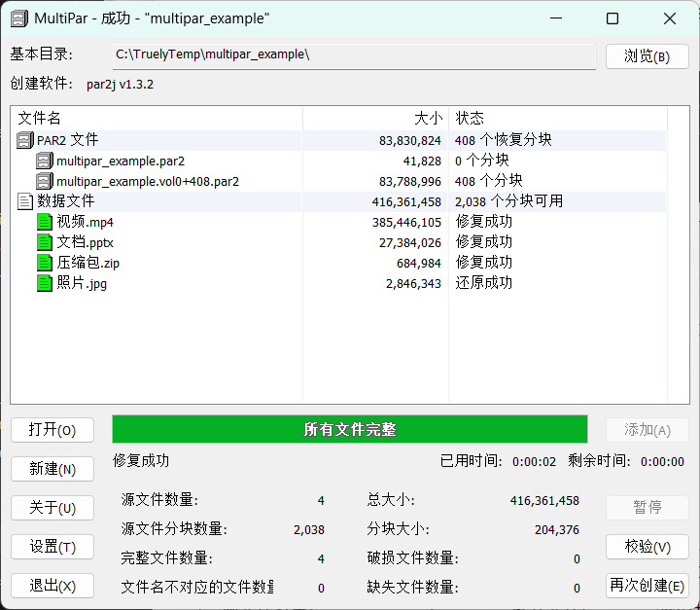Click the 基本目录 path field
Screen dimensions: 700x610
[353, 55]
